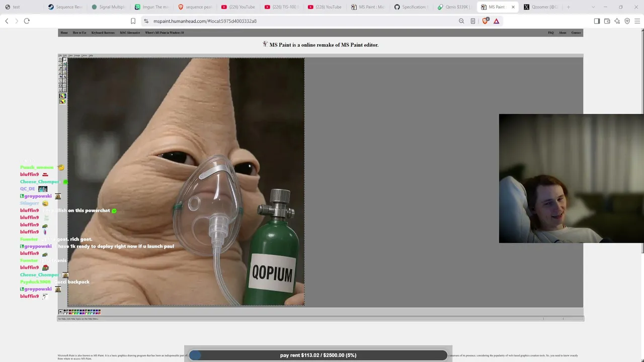
Task: Open the File menu in Paint
Action: pos(60,55)
